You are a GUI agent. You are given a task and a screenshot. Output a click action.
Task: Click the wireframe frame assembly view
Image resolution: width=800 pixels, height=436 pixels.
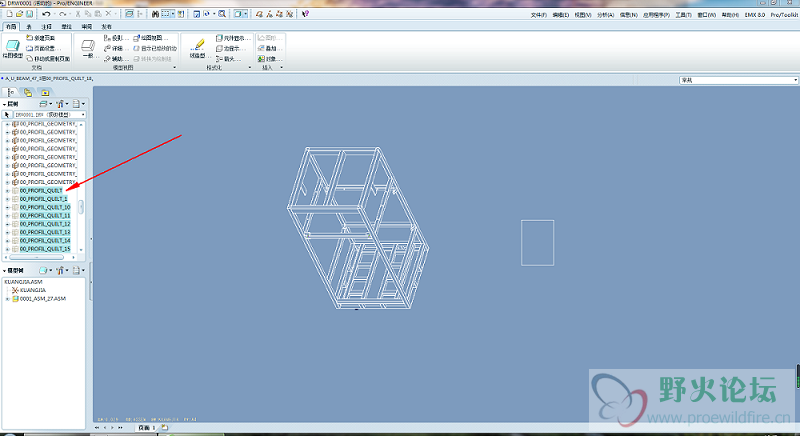point(358,228)
